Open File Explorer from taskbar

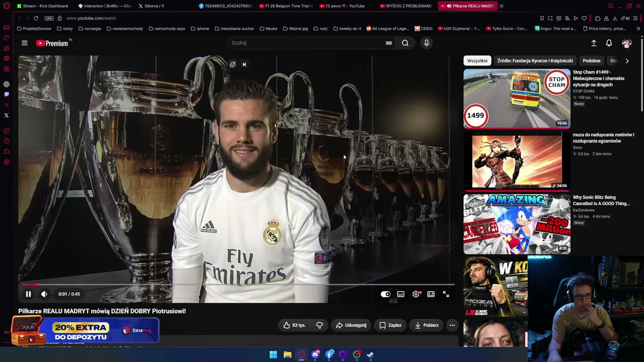point(287,355)
